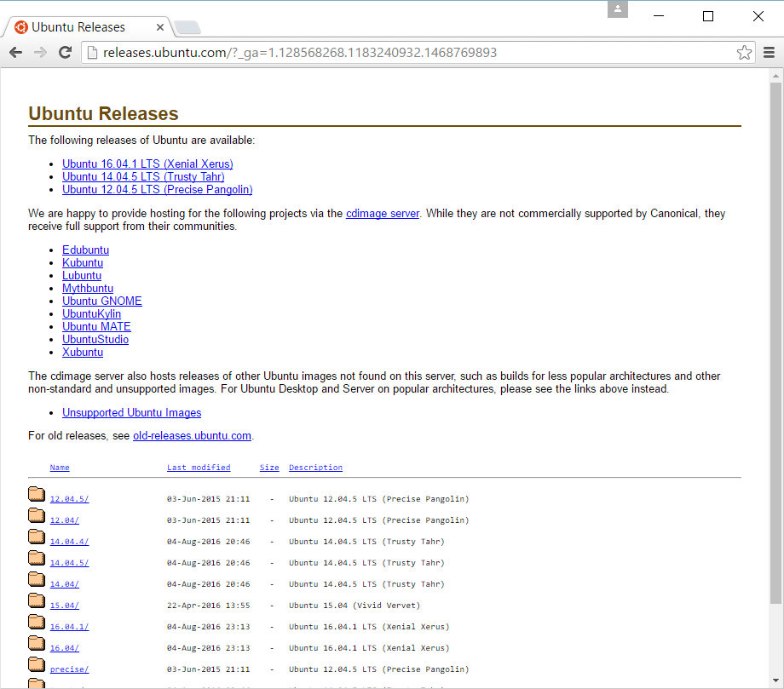Screen dimensions: 784x689
Task: Open the Kubuntu project link
Action: tap(83, 263)
